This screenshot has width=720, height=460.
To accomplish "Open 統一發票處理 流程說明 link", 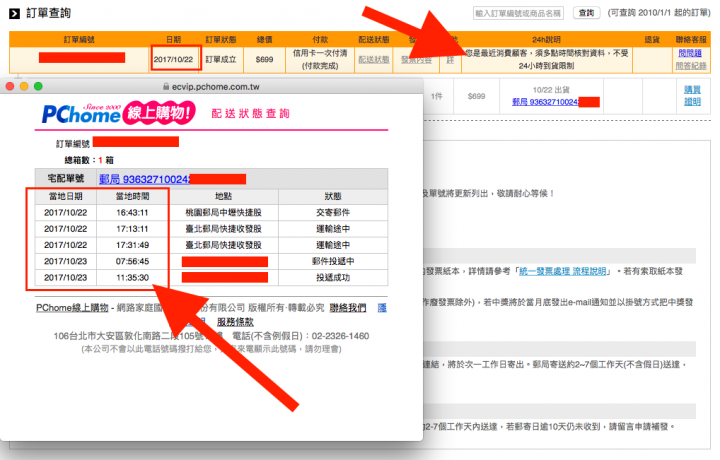I will pyautogui.click(x=562, y=271).
